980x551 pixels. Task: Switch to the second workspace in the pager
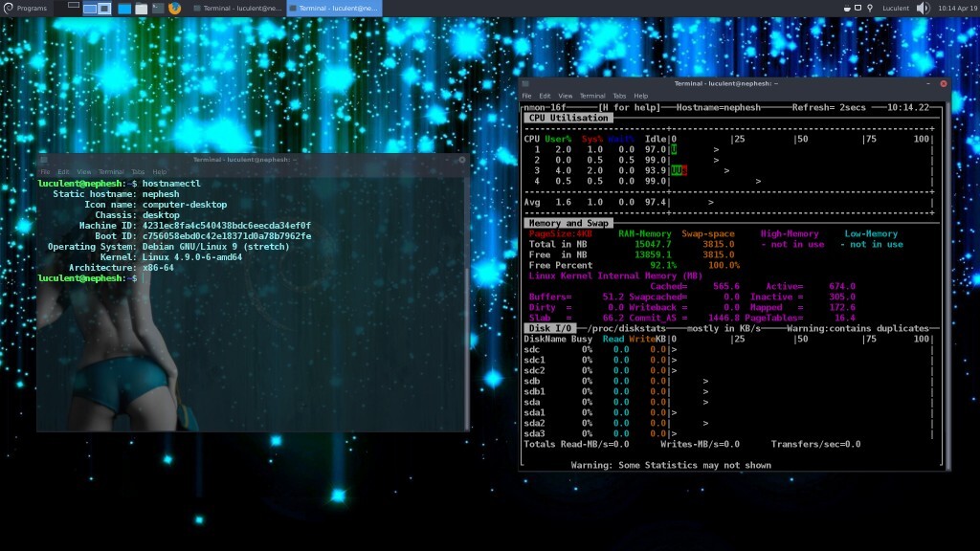[x=103, y=9]
